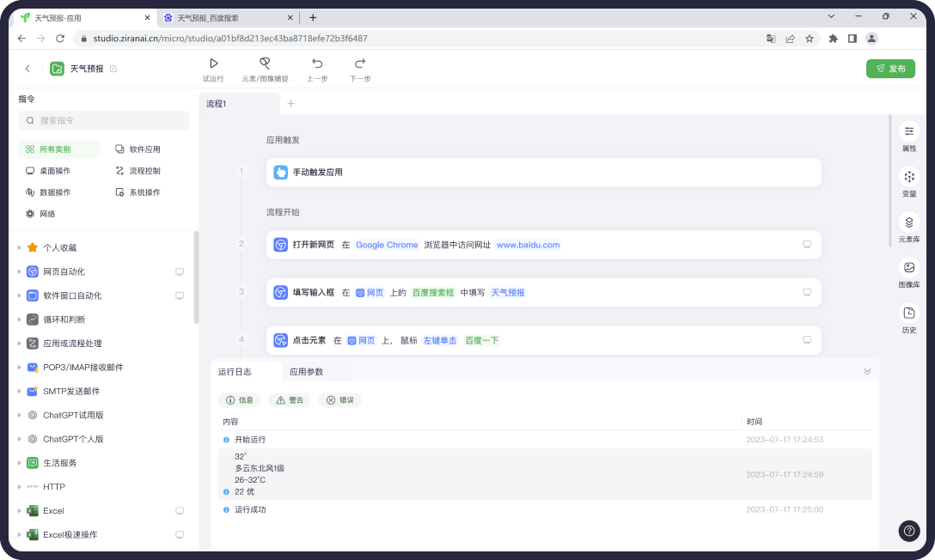This screenshot has width=935, height=560.
Task: Open the 变量 variables panel
Action: 908,182
